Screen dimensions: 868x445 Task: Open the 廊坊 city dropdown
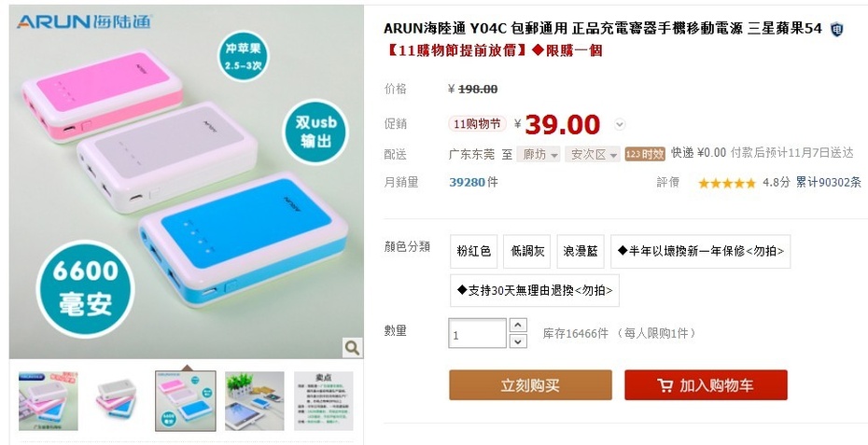pos(539,155)
